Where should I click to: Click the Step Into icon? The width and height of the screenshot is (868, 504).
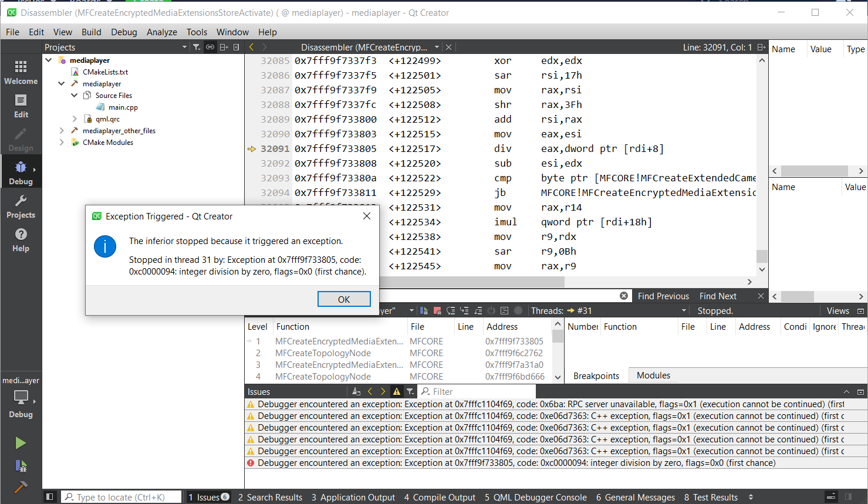click(464, 310)
